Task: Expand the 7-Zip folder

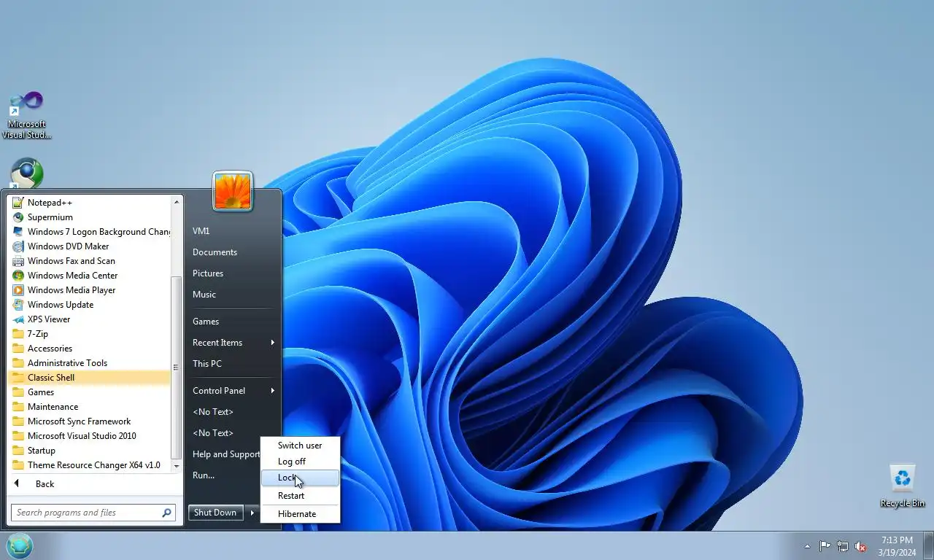Action: (x=89, y=333)
